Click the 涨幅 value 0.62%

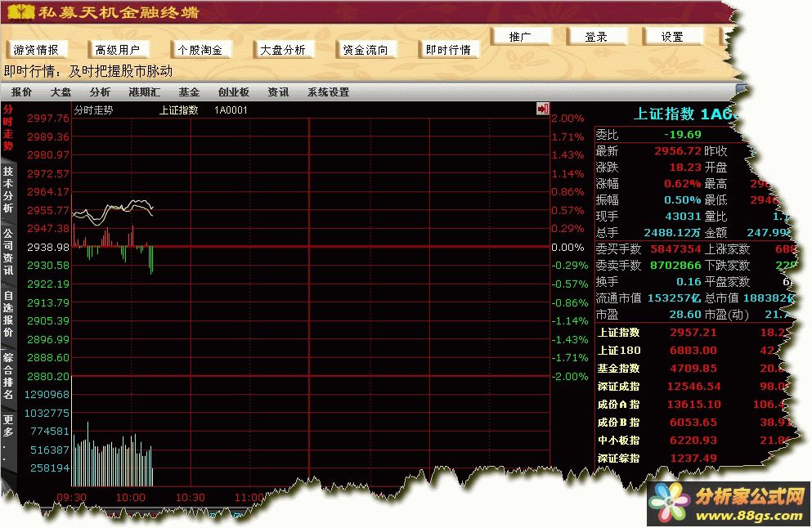[683, 184]
